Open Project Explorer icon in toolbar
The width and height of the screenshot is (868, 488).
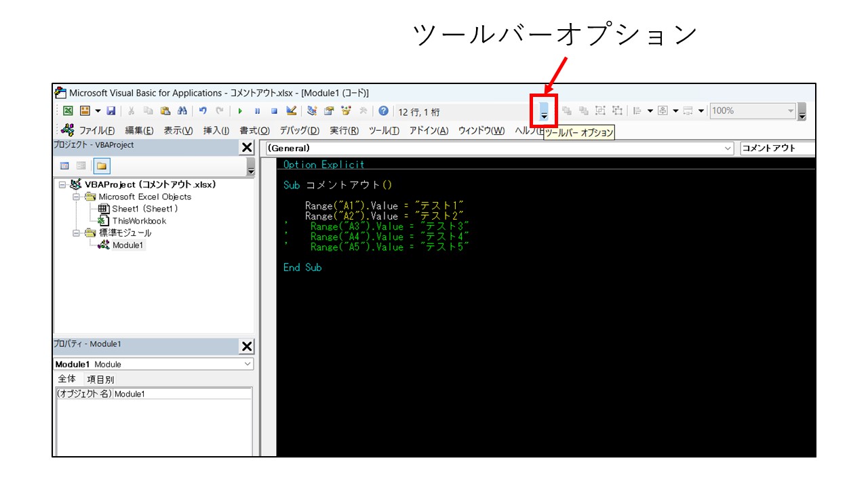(x=312, y=111)
